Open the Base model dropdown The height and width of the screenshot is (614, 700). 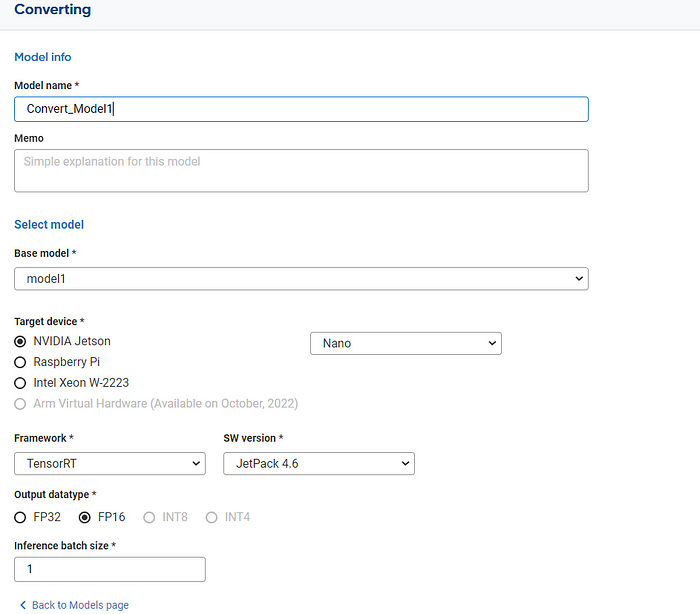[301, 279]
